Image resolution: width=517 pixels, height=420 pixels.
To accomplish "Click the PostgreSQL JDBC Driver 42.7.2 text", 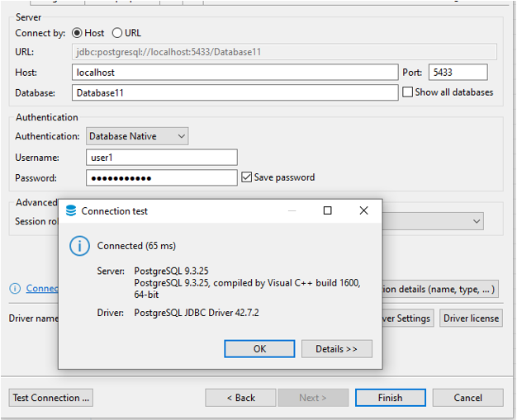I will tap(197, 312).
